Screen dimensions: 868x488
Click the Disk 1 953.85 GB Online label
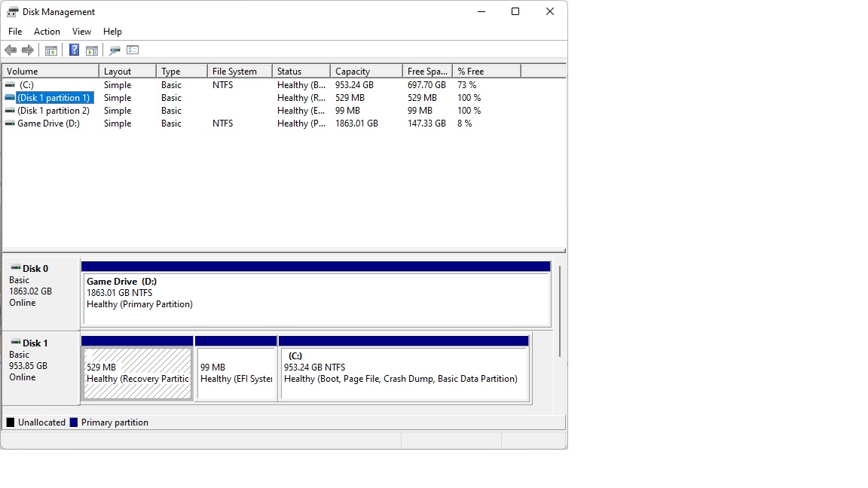point(41,368)
